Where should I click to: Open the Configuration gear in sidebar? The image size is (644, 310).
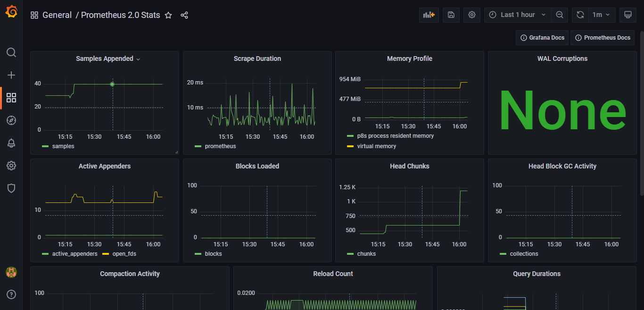[x=11, y=166]
